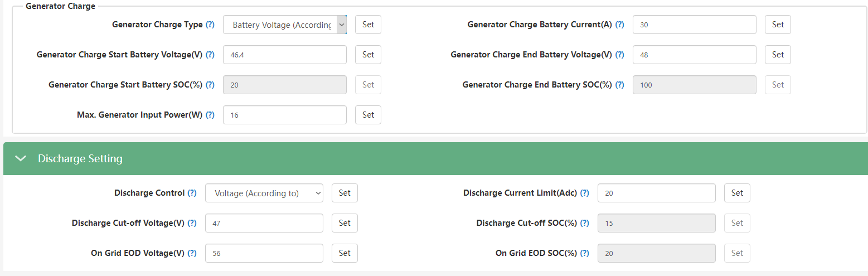Set the Generator Charge Battery Current value
Viewport: 868px width, 276px height.
(x=778, y=25)
